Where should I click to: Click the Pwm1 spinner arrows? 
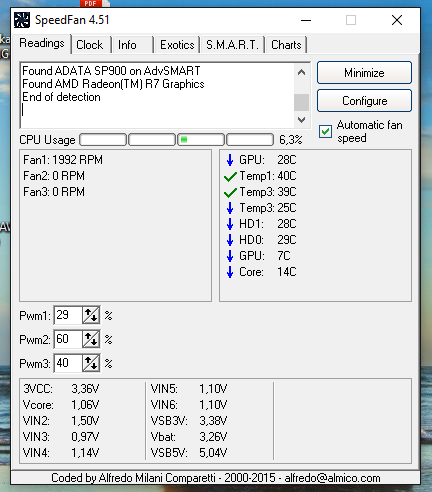(x=91, y=315)
